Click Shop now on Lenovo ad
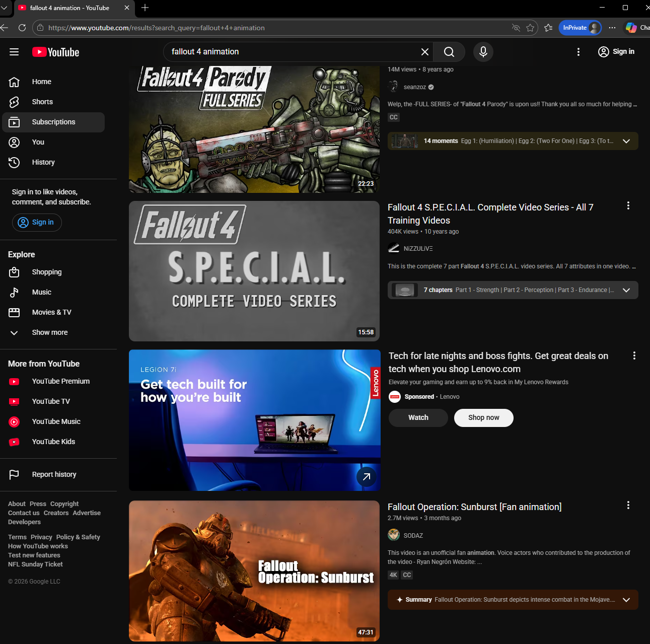650x644 pixels. point(484,418)
